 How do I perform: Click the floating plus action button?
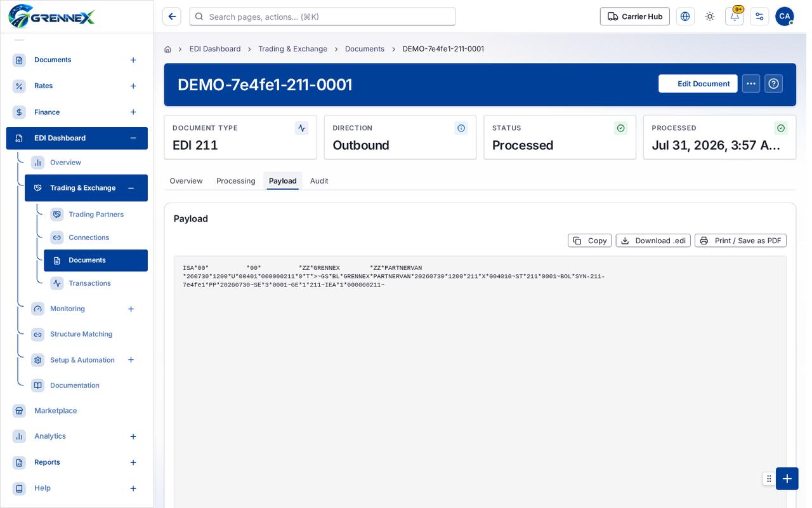click(x=787, y=479)
